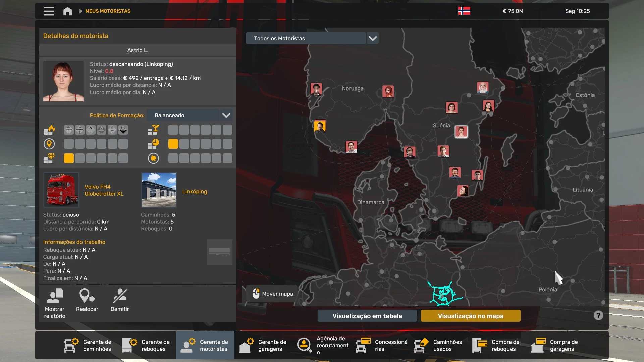This screenshot has width=644, height=362.
Task: Switch to Visualização no mapa
Action: (x=470, y=316)
